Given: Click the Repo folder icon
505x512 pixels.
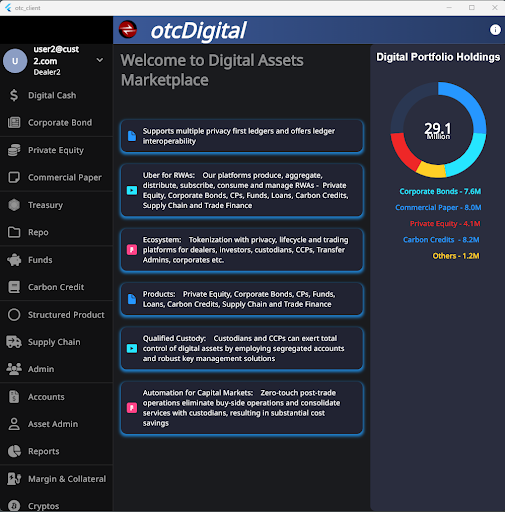Looking at the screenshot, I should pos(14,232).
